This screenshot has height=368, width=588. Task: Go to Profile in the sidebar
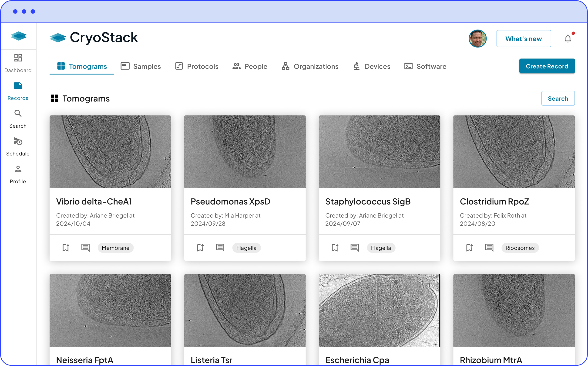click(18, 174)
